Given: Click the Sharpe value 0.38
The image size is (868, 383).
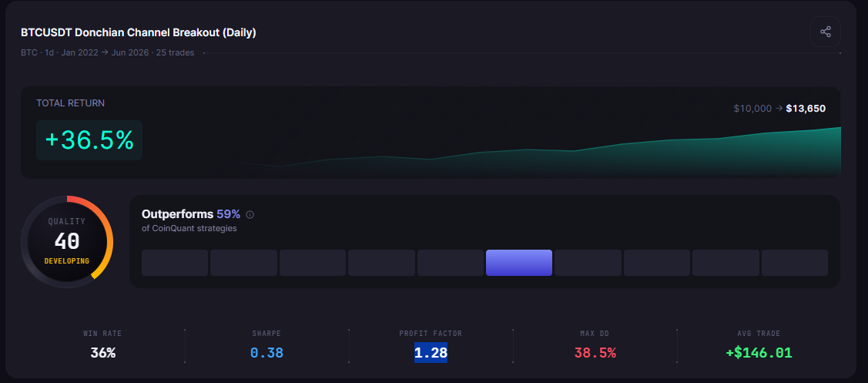Looking at the screenshot, I should (x=266, y=352).
